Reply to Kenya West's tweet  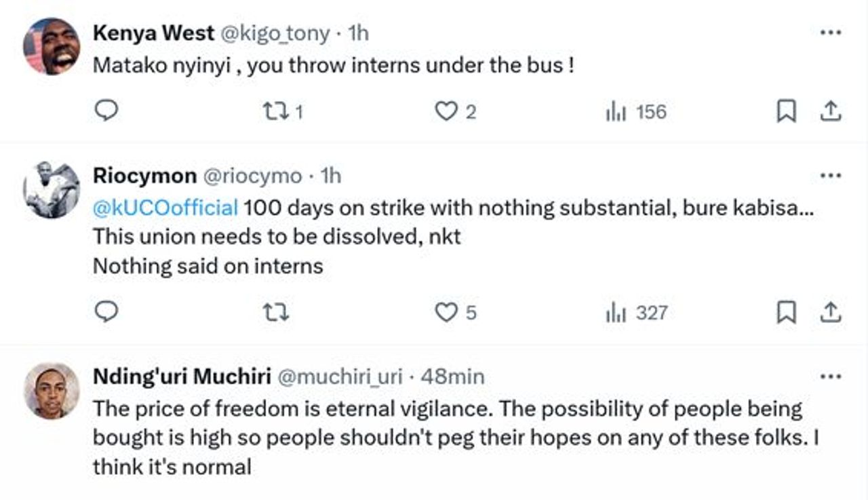pos(106,111)
